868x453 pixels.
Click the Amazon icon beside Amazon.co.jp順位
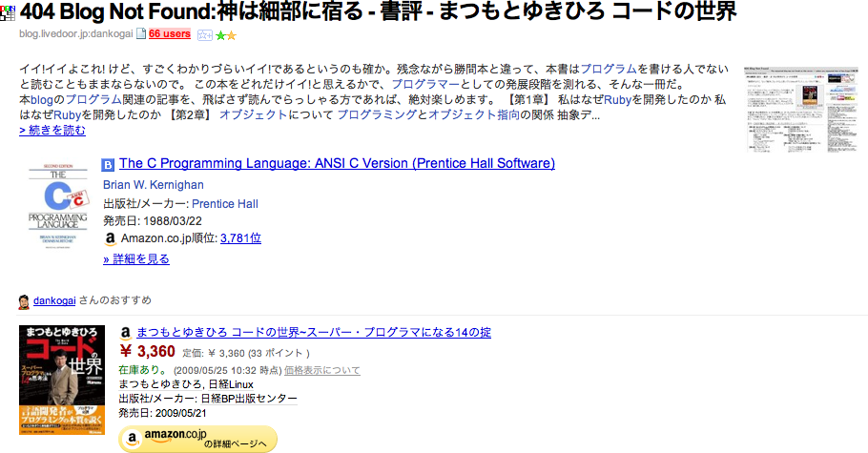pyautogui.click(x=110, y=238)
